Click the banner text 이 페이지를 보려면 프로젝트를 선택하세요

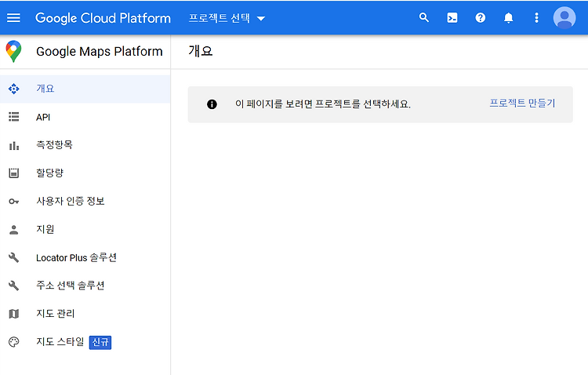(x=323, y=104)
